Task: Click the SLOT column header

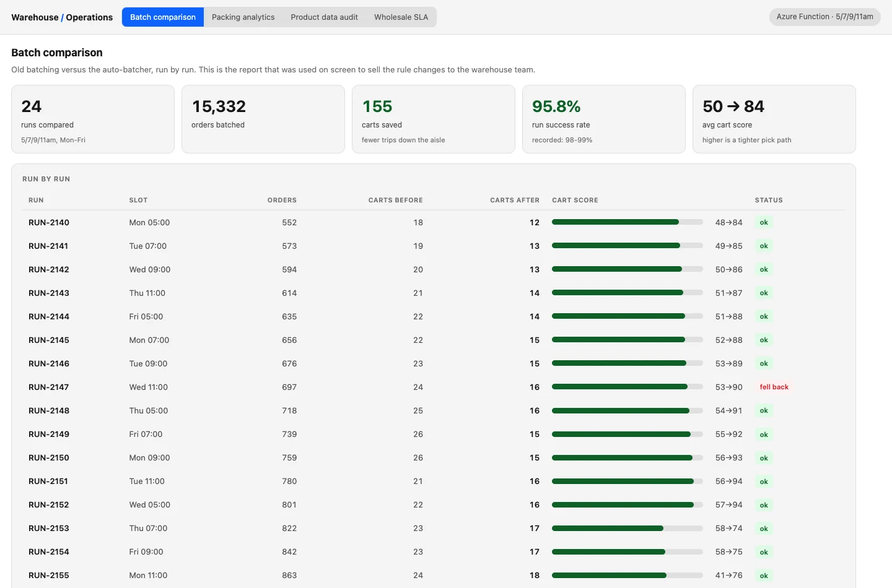Action: pos(138,200)
